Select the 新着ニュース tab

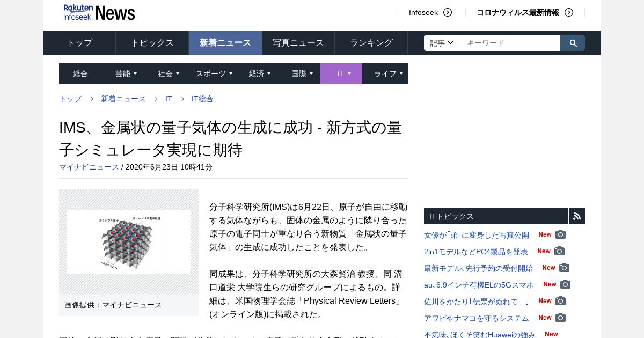[x=225, y=43]
